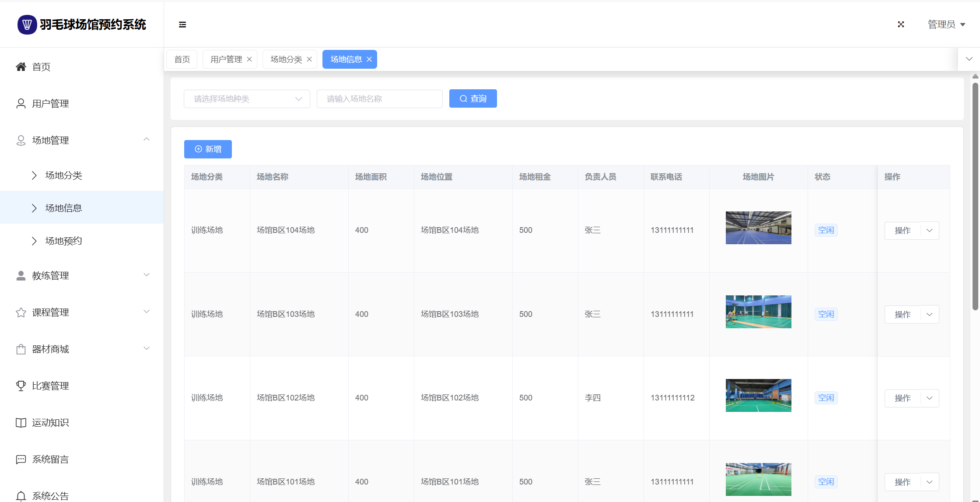The image size is (980, 502).
Task: Open 系统公告 via the bell icon
Action: click(21, 495)
